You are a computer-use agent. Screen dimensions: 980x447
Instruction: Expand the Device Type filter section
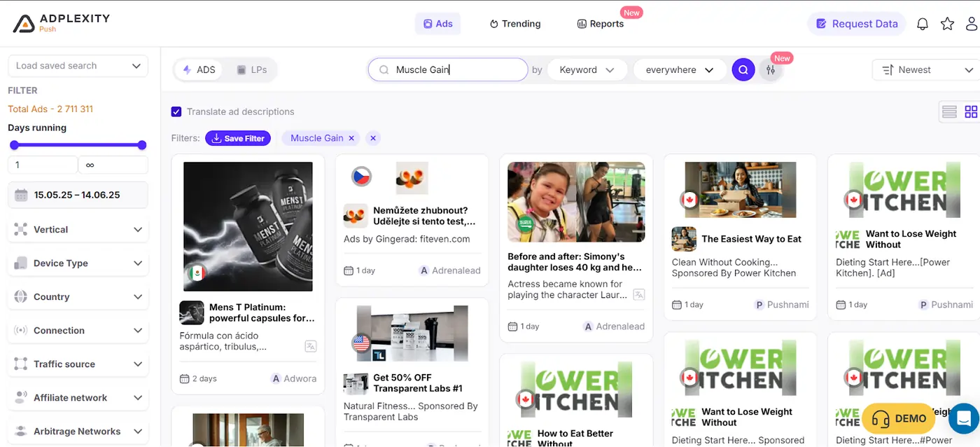click(78, 263)
